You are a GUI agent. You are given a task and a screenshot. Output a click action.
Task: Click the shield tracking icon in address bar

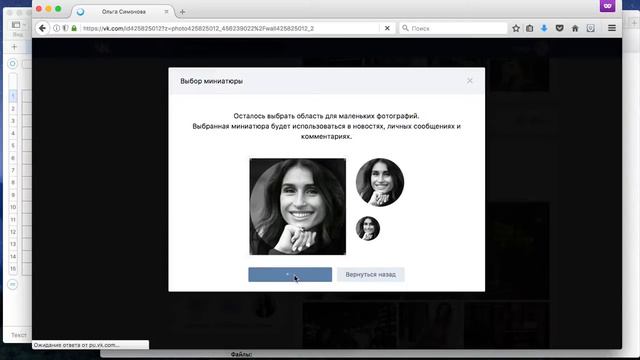point(65,28)
